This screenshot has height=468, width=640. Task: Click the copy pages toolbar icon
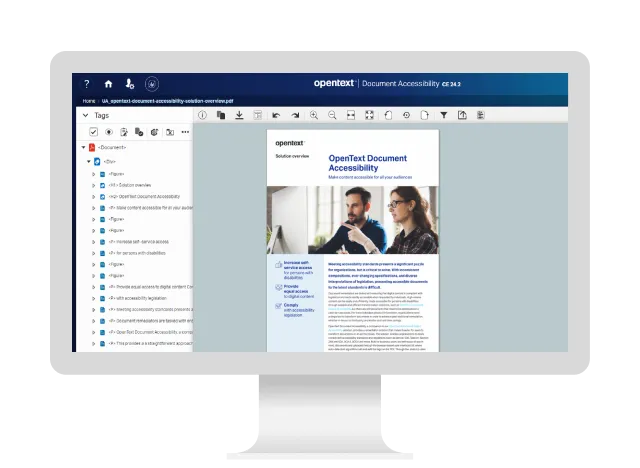point(221,115)
